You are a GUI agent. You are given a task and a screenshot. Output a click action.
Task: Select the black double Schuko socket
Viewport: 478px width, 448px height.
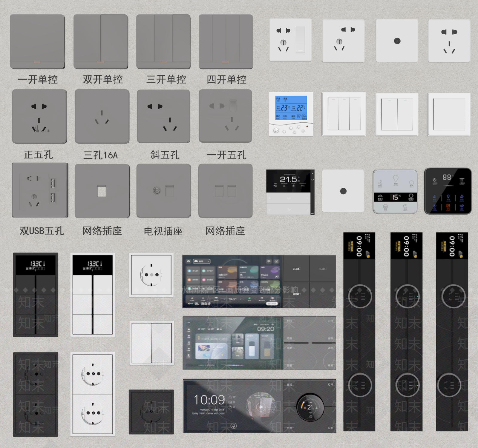(36, 395)
